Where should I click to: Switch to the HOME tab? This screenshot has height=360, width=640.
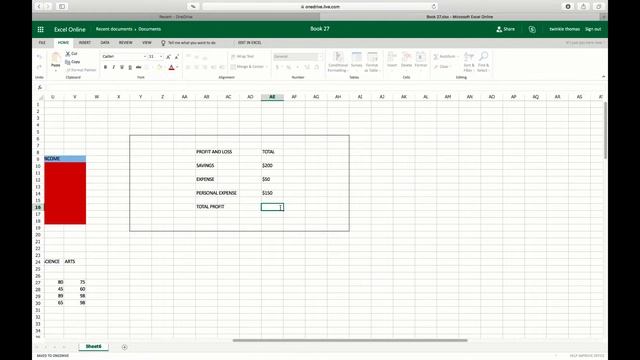tap(63, 43)
